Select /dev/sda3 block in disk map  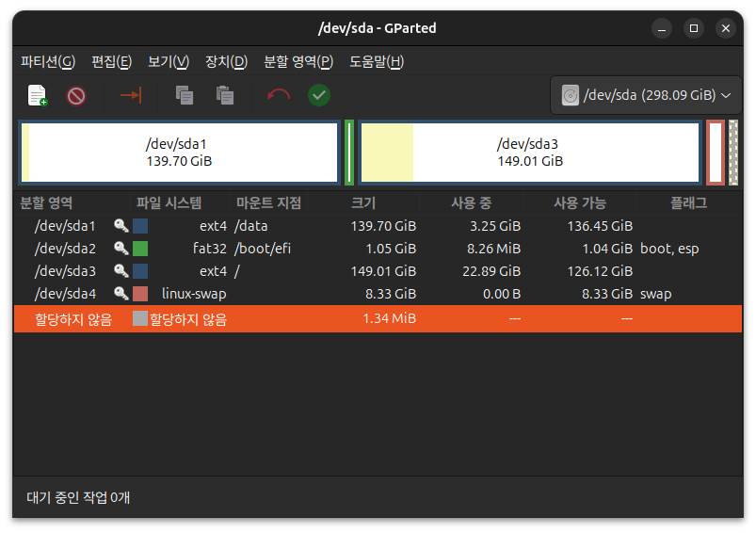530,153
